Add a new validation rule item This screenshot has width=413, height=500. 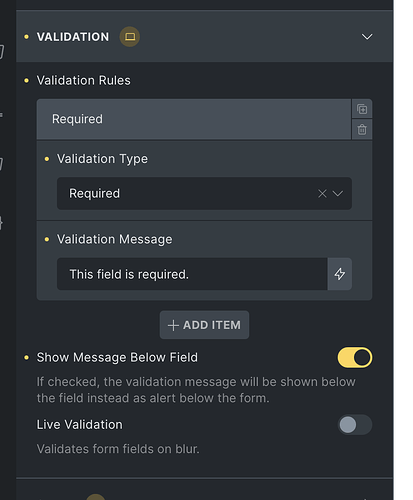204,325
